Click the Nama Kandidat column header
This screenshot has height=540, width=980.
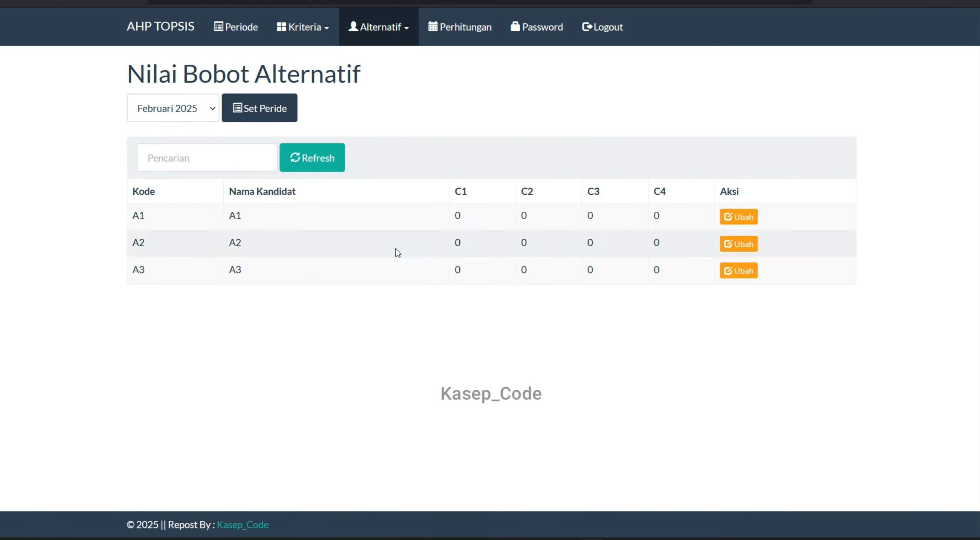point(262,191)
